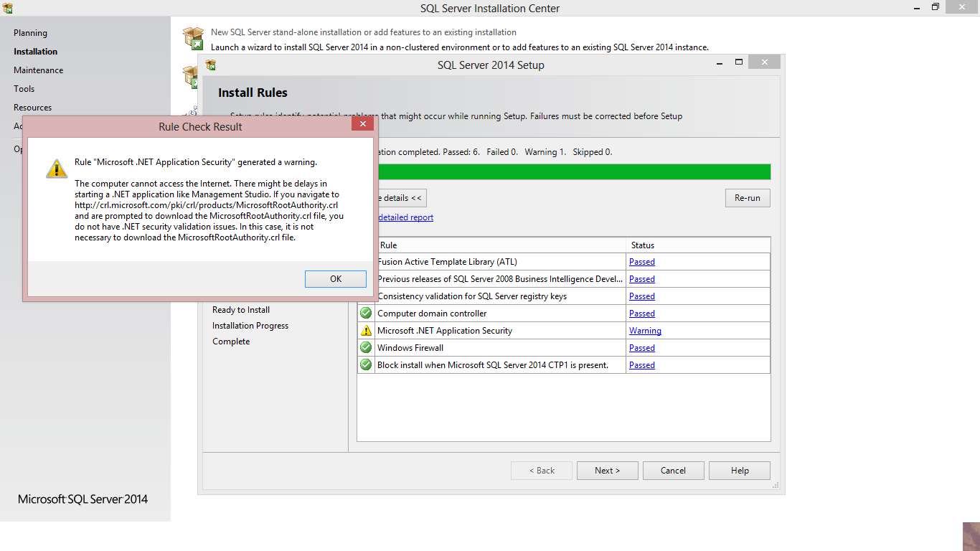
Task: Select the Installation Progress step
Action: [x=250, y=326]
